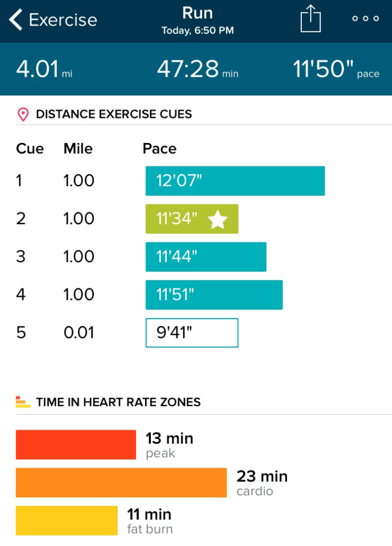Viewport: 392px width, 546px height.
Task: Select the 11'44" pace bar for cue 3
Action: click(205, 257)
